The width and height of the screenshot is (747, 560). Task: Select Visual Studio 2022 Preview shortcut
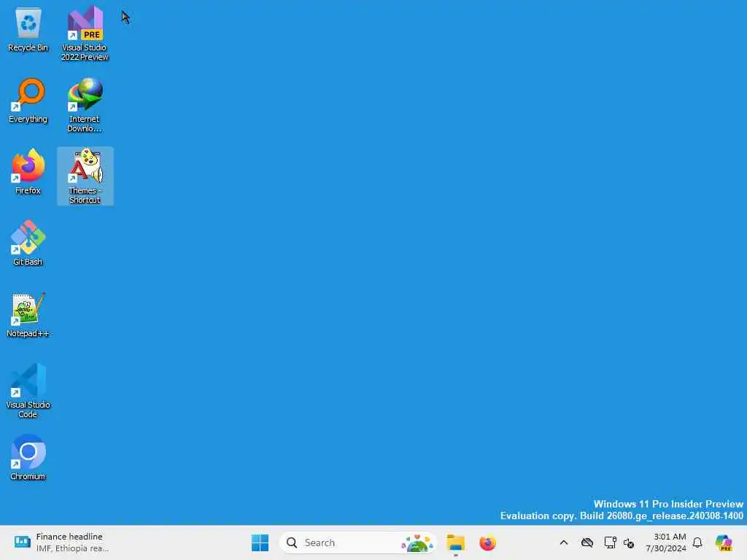pos(85,34)
